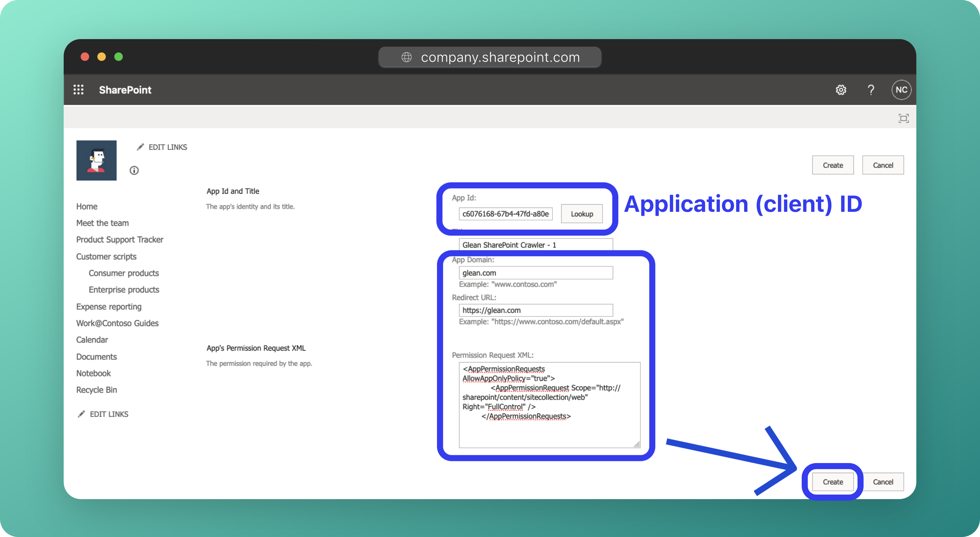The height and width of the screenshot is (537, 980).
Task: Open the settings gear menu
Action: click(841, 90)
